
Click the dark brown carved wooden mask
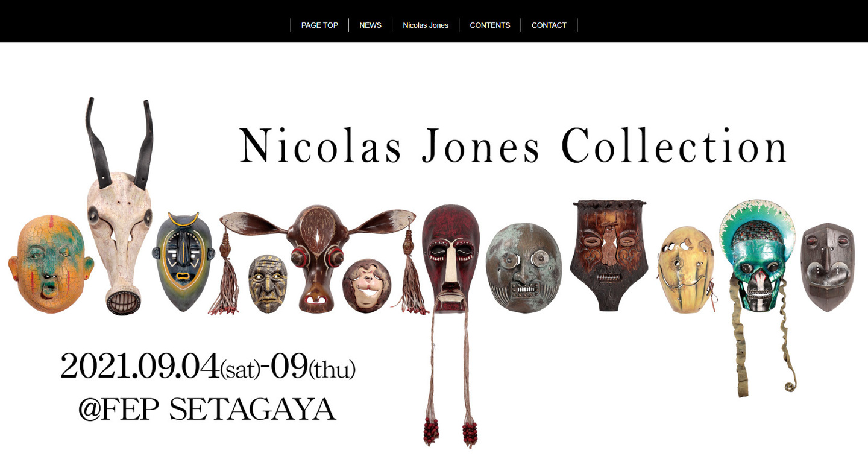[x=609, y=255]
